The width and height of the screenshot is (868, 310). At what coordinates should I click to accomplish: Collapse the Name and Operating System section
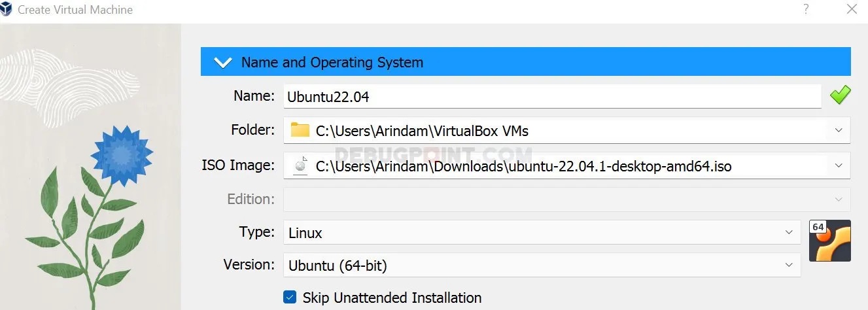coord(223,63)
